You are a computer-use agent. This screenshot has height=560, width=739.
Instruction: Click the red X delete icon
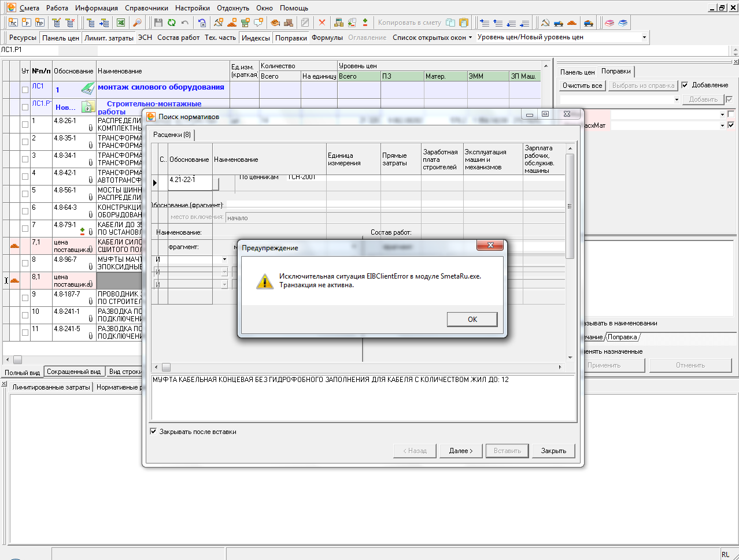pyautogui.click(x=322, y=23)
